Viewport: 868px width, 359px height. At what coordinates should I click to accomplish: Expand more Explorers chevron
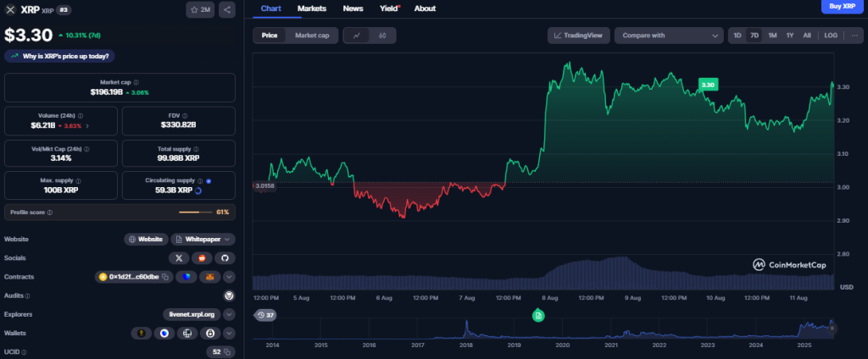tap(229, 314)
